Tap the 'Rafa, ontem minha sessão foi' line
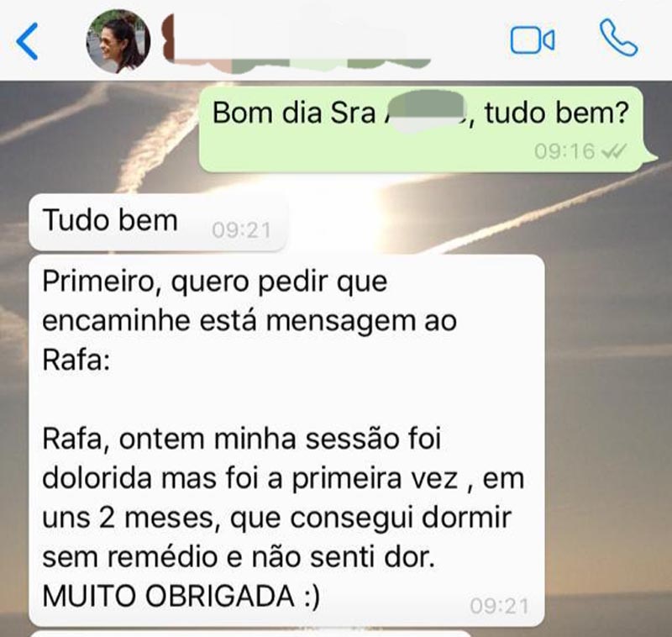The width and height of the screenshot is (672, 637). pyautogui.click(x=242, y=440)
